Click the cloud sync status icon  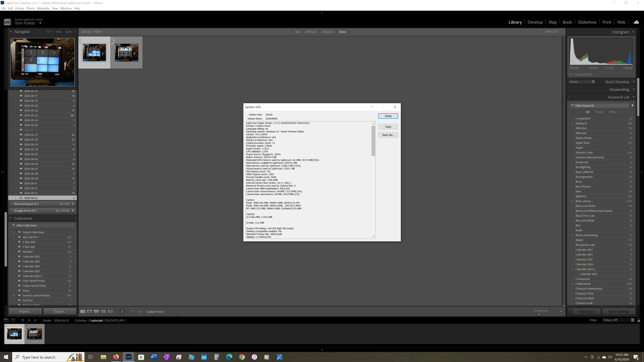tap(636, 22)
